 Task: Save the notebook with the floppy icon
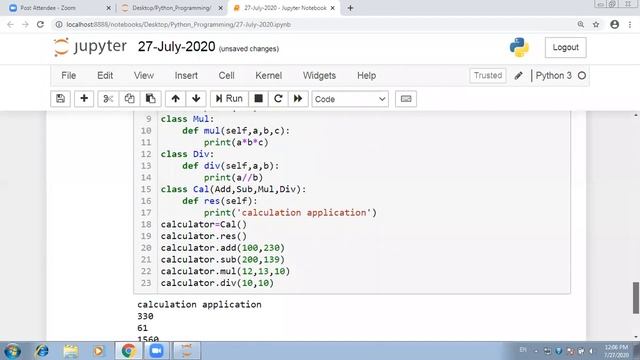click(x=60, y=99)
